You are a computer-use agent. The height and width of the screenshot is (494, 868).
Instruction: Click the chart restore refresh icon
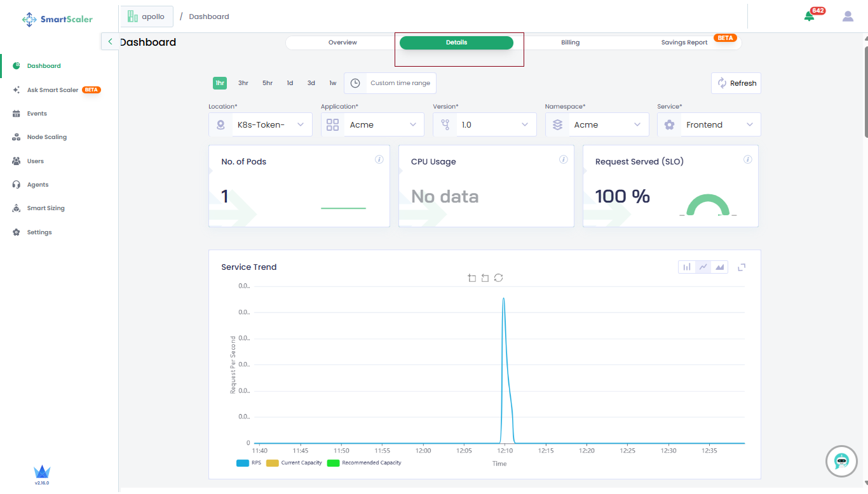point(499,278)
